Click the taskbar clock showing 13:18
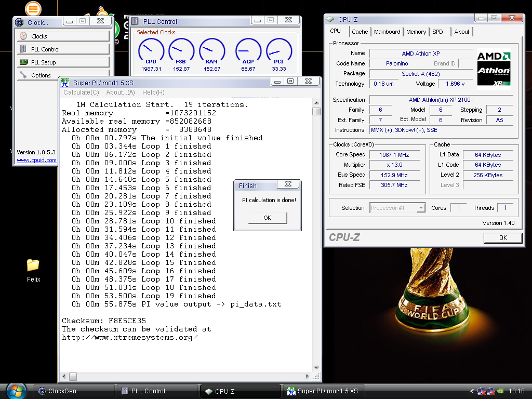 516,391
